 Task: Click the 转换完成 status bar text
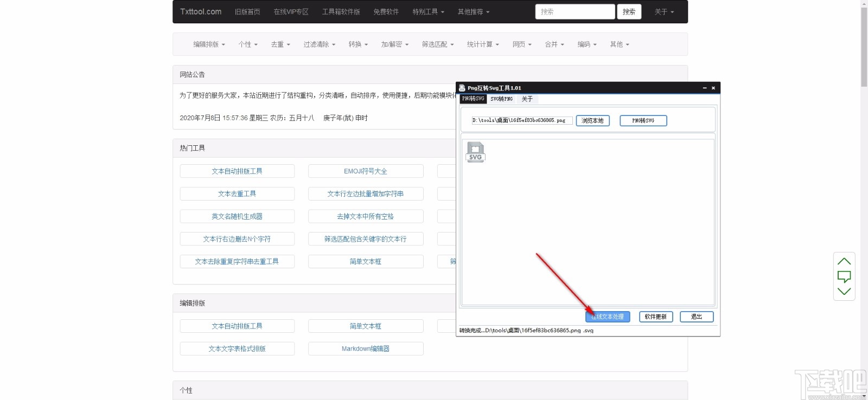point(526,330)
